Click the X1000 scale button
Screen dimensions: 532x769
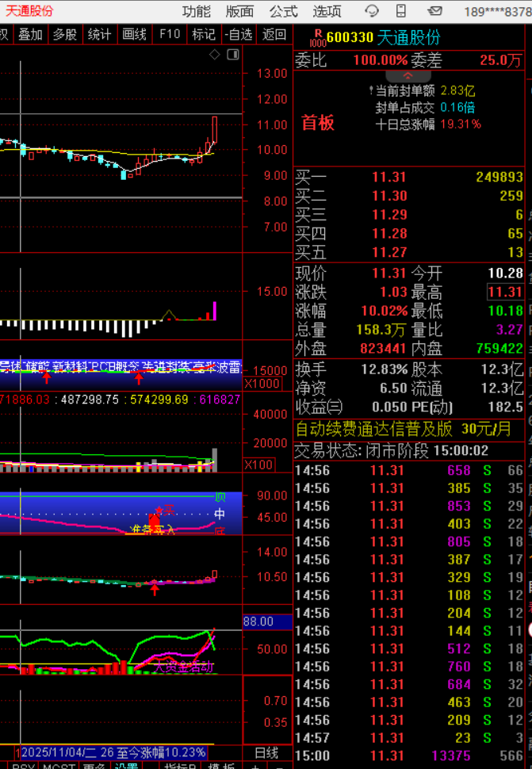pos(262,384)
